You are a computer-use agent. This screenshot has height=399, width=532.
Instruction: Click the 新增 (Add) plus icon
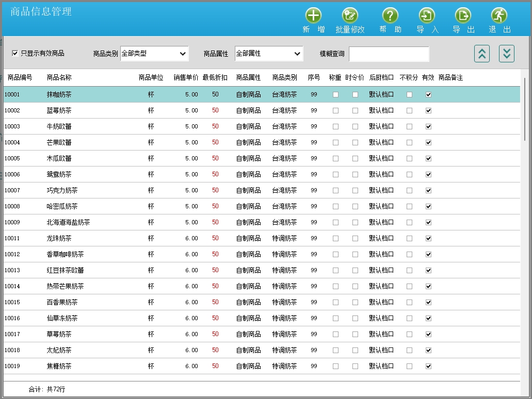tap(313, 15)
